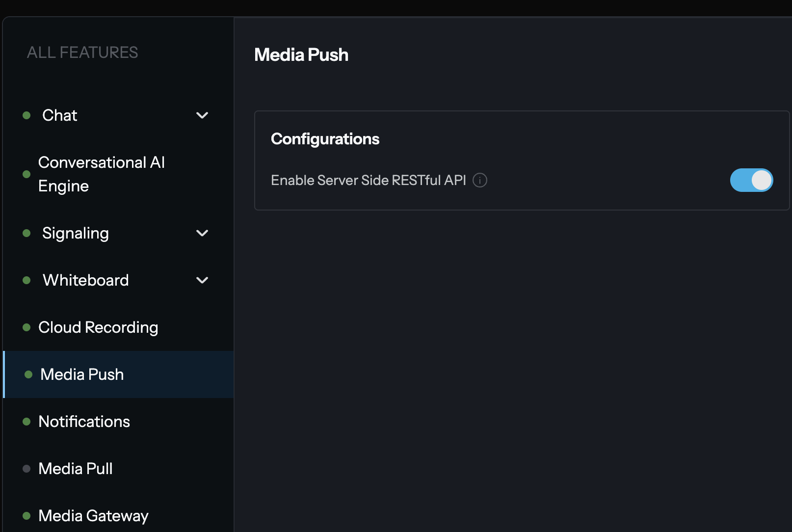Click the ALL FEATURES sidebar heading

[x=82, y=53]
